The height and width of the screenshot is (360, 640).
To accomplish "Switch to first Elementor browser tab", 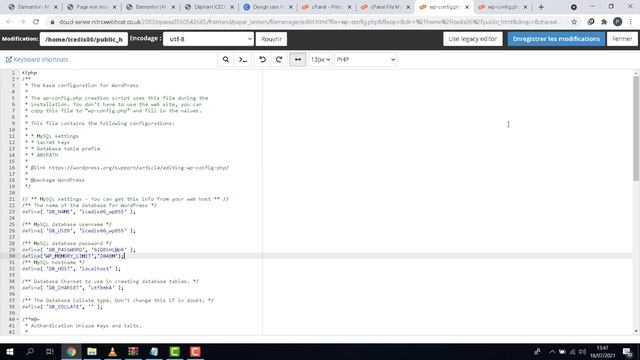I will coord(33,7).
